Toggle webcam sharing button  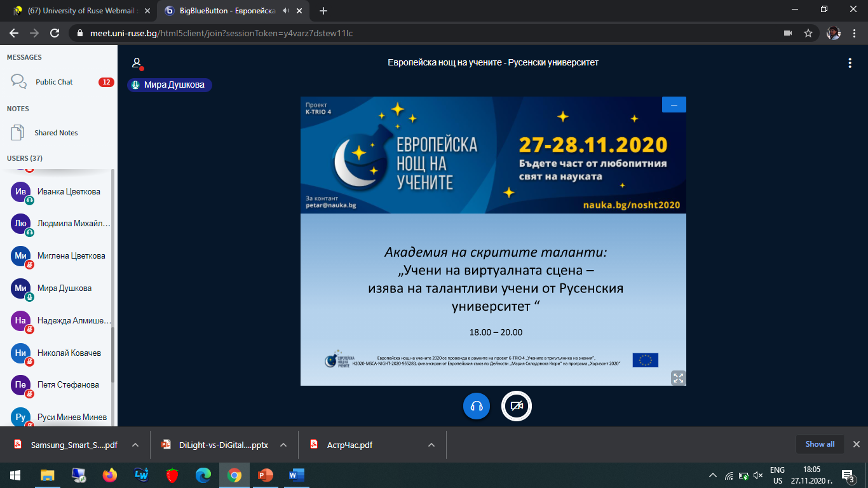516,407
